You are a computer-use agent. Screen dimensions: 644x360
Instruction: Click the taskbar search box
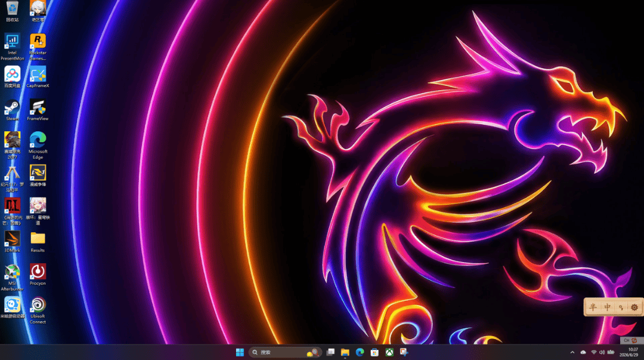pos(284,352)
